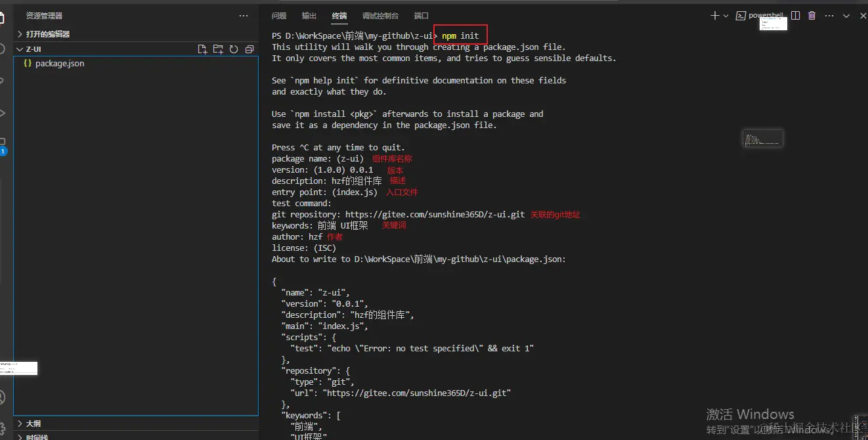Click the 'author: hzf' prompt line
This screenshot has width=868, height=440.
[297, 237]
